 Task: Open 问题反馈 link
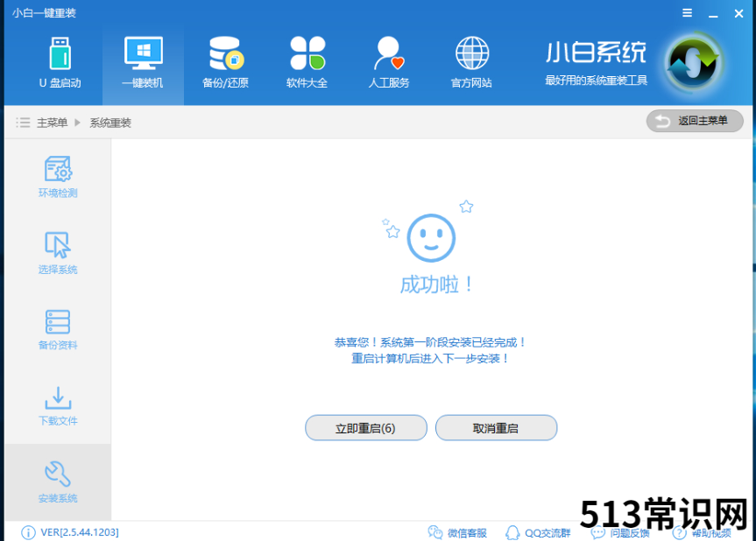[620, 533]
